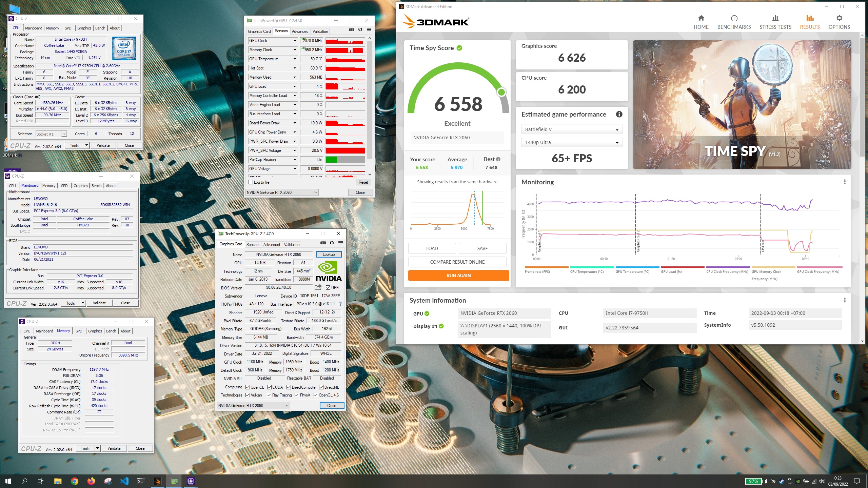Toggle the UEFI checkbox in GPU-Z
Image resolution: width=868 pixels, height=488 pixels.
click(x=328, y=288)
